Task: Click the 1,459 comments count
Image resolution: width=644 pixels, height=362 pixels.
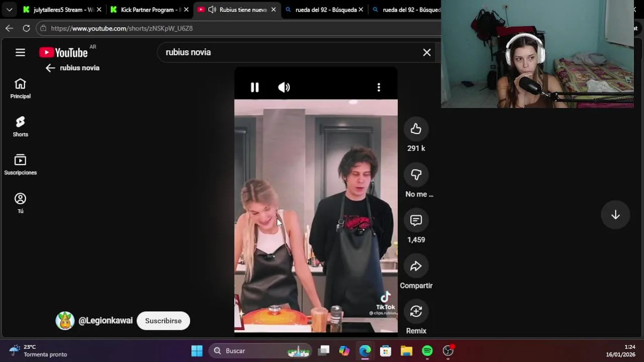Action: coord(416,240)
